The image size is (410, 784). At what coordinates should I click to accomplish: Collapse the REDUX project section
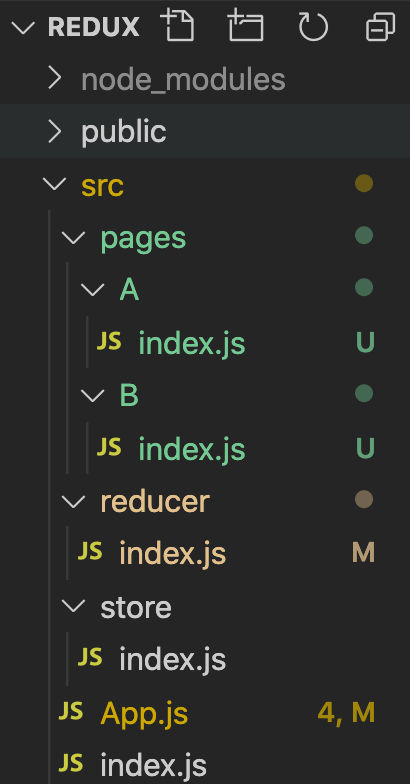(x=22, y=27)
